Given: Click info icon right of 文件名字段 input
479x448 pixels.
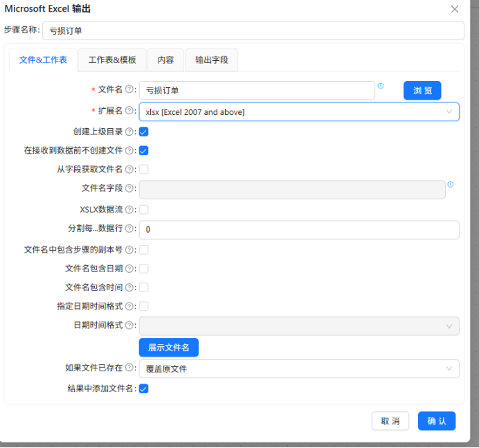Looking at the screenshot, I should pyautogui.click(x=451, y=185).
